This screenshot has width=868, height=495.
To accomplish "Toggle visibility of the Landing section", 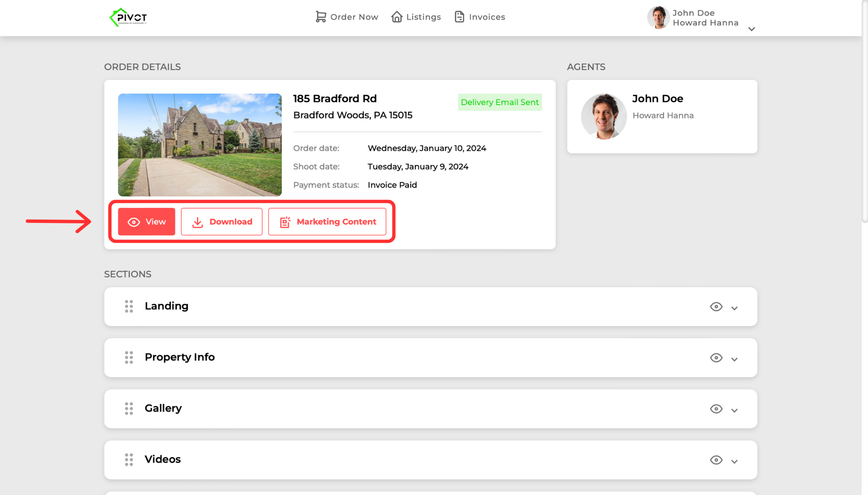I will tap(716, 306).
